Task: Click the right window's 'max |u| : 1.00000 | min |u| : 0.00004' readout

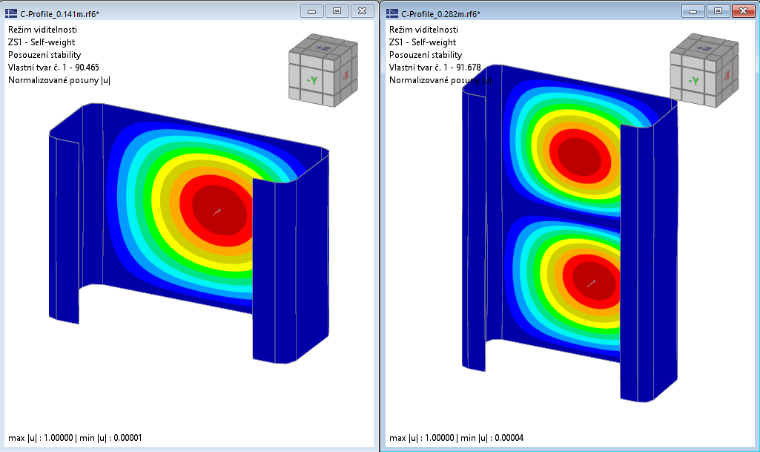Action: 456,438
